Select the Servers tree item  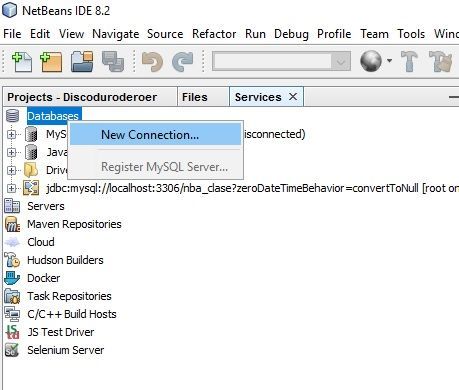point(46,206)
